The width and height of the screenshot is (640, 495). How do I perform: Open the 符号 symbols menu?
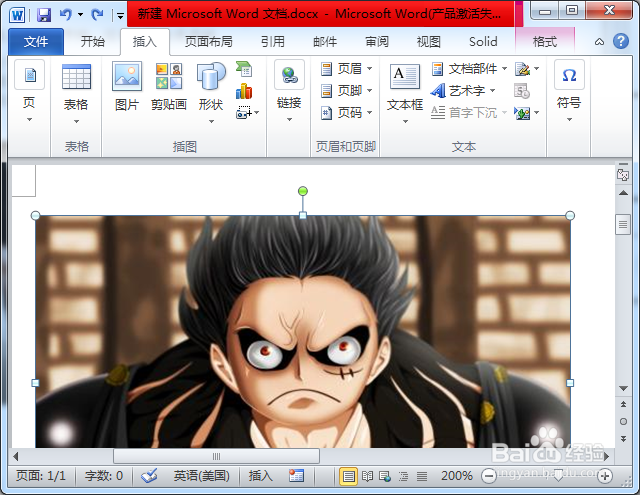tap(569, 92)
